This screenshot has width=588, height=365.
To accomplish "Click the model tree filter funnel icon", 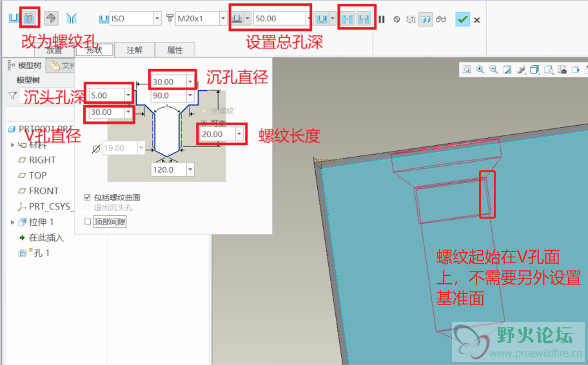I will (12, 96).
